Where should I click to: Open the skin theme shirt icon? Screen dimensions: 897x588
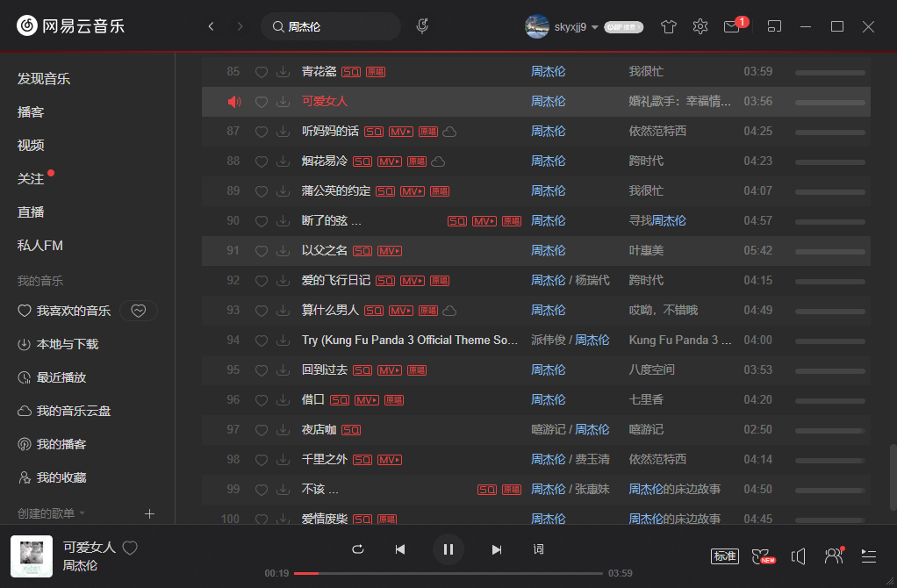(668, 26)
